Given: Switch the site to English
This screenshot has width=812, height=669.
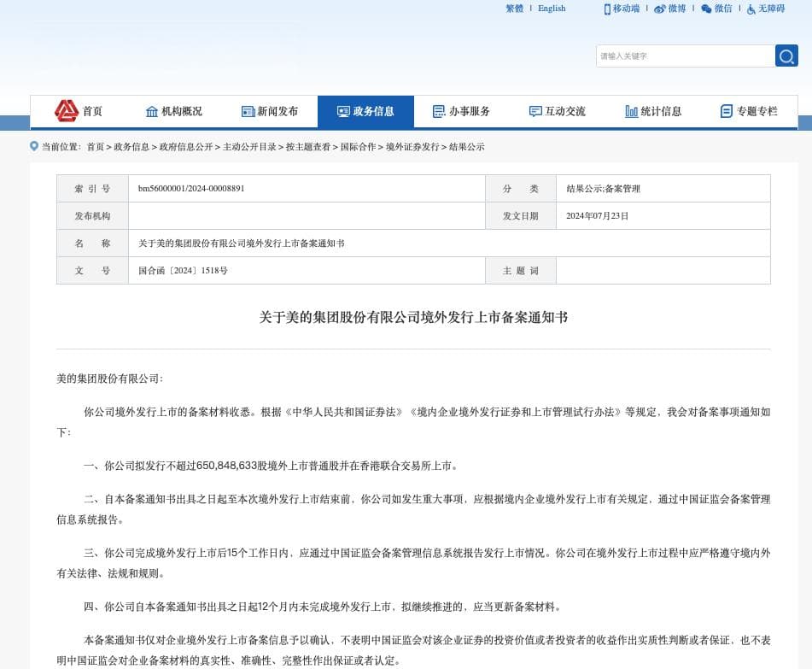Looking at the screenshot, I should [x=552, y=9].
